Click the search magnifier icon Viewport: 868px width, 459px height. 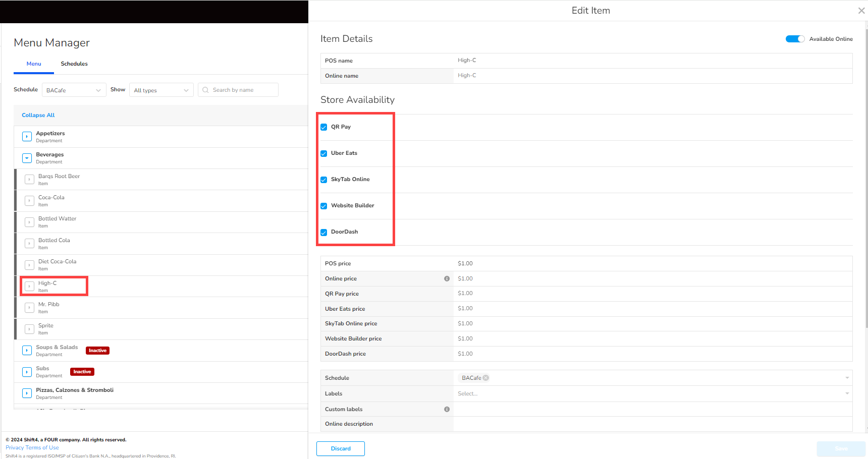click(x=205, y=90)
